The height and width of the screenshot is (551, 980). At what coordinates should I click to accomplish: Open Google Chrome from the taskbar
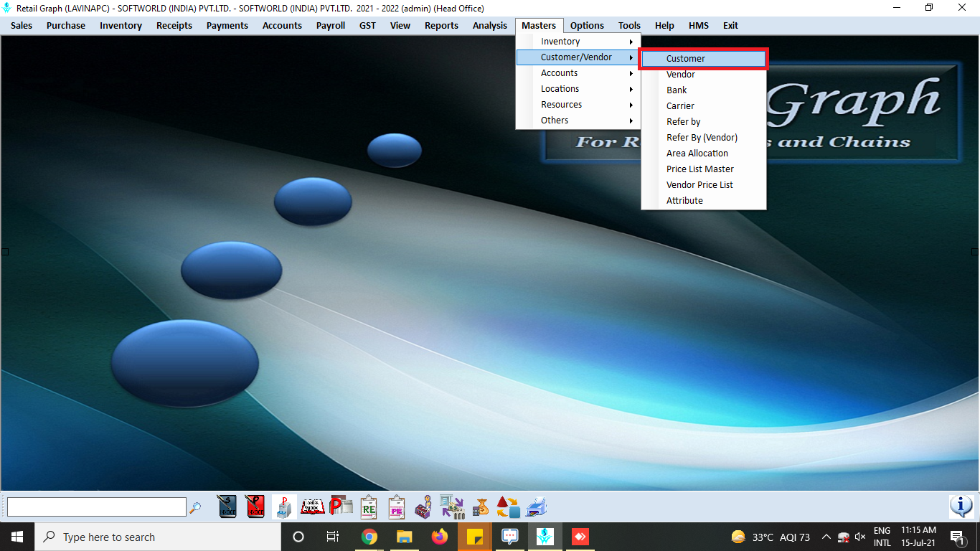point(369,537)
